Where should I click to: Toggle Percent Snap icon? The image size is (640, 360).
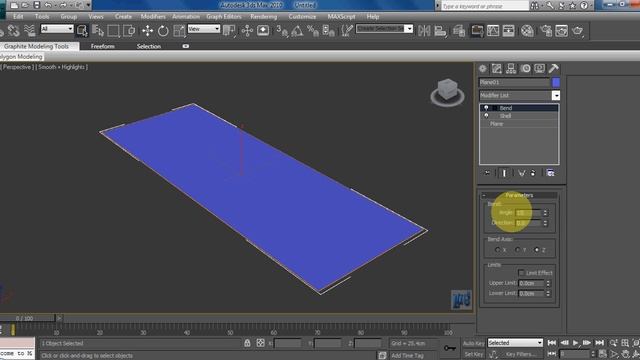(313, 31)
